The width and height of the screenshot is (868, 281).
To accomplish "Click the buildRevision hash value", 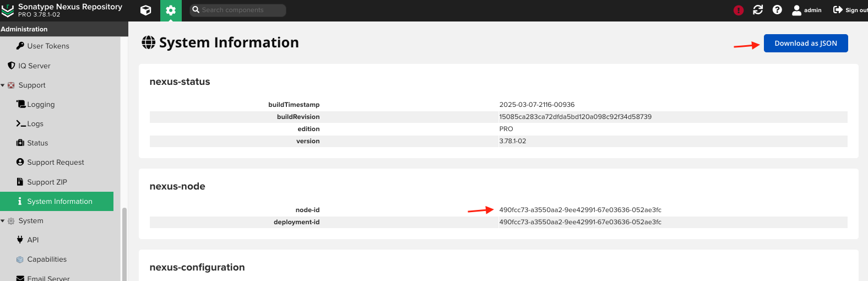I will click(575, 117).
